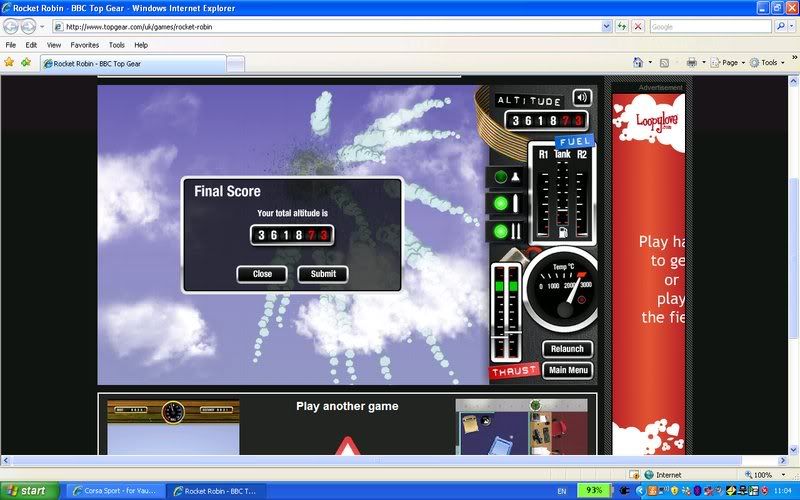This screenshot has height=500, width=800.
Task: Expand the Page menu dropdown
Action: [730, 62]
